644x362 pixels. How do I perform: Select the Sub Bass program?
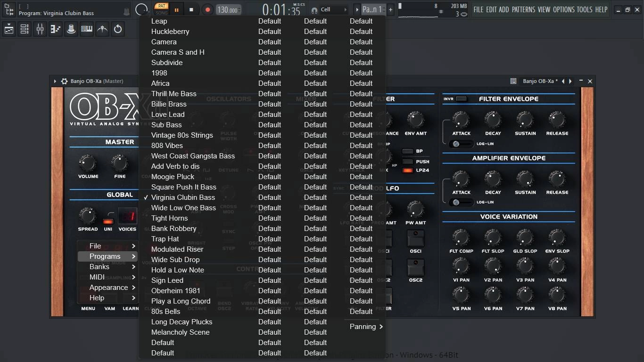coord(166,125)
